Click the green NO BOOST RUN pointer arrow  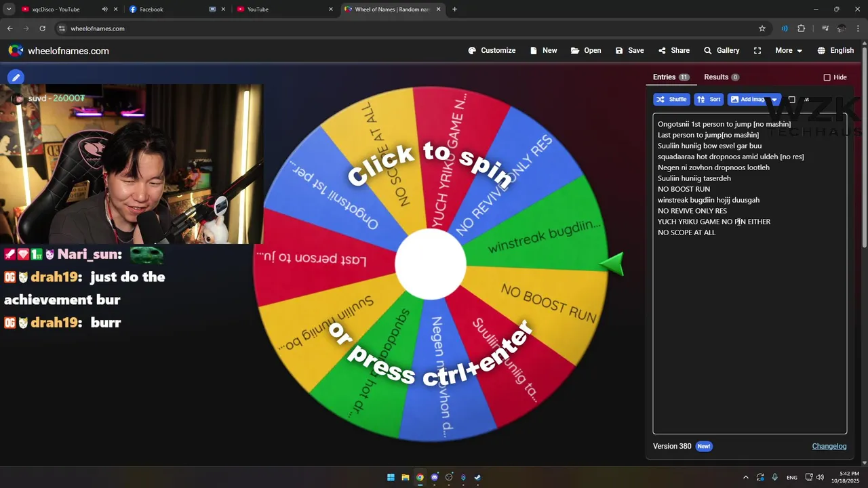click(612, 264)
